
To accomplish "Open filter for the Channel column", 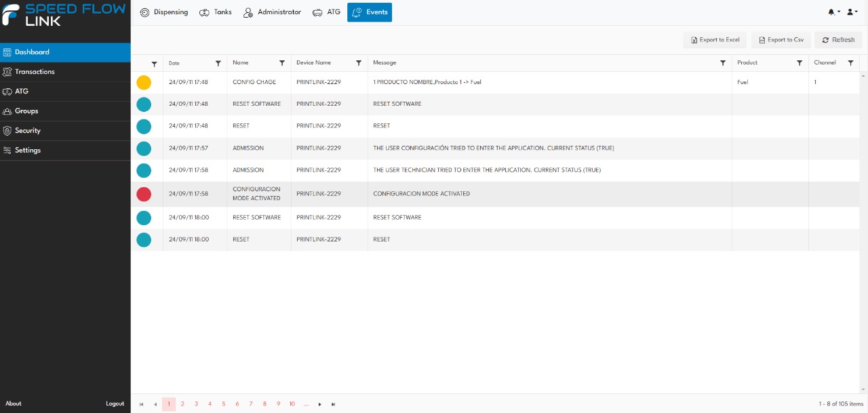I will click(x=850, y=63).
